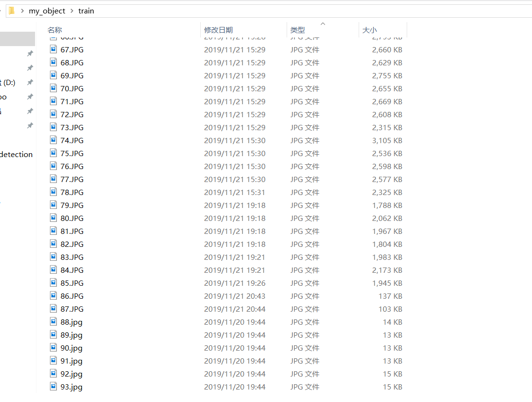Click date 2019/11/21 19:26 of 85.JPG

point(234,283)
